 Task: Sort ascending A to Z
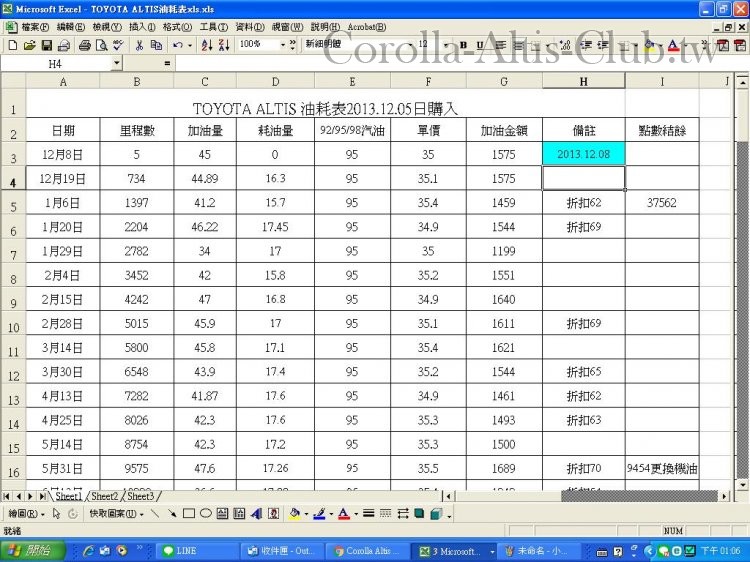tap(207, 45)
